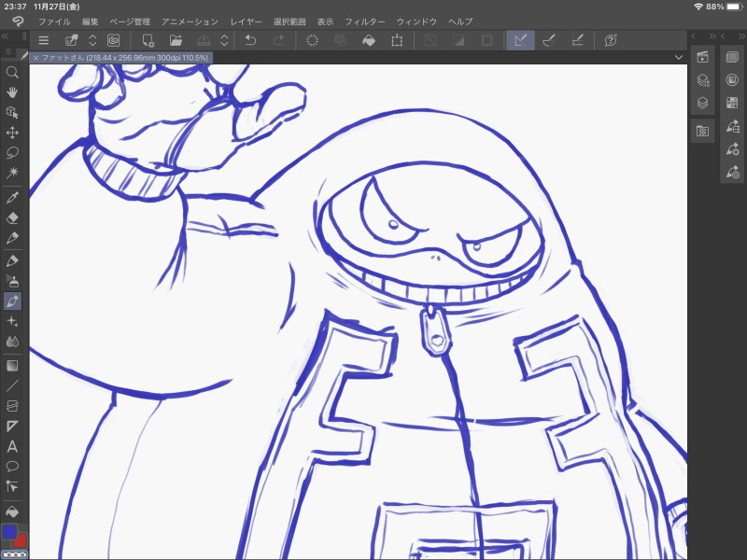This screenshot has width=747, height=560.
Task: Select the Speech Balloon tool
Action: [x=13, y=466]
